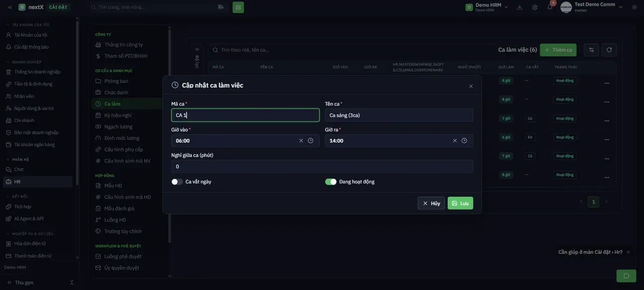Open Phòng ban in settings menu
Viewport: 644px width, 290px height.
pyautogui.click(x=116, y=81)
